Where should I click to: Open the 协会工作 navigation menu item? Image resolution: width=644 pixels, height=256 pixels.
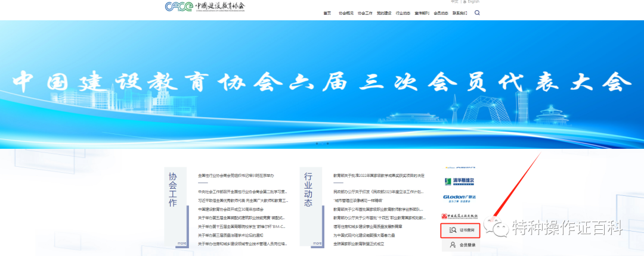point(365,13)
